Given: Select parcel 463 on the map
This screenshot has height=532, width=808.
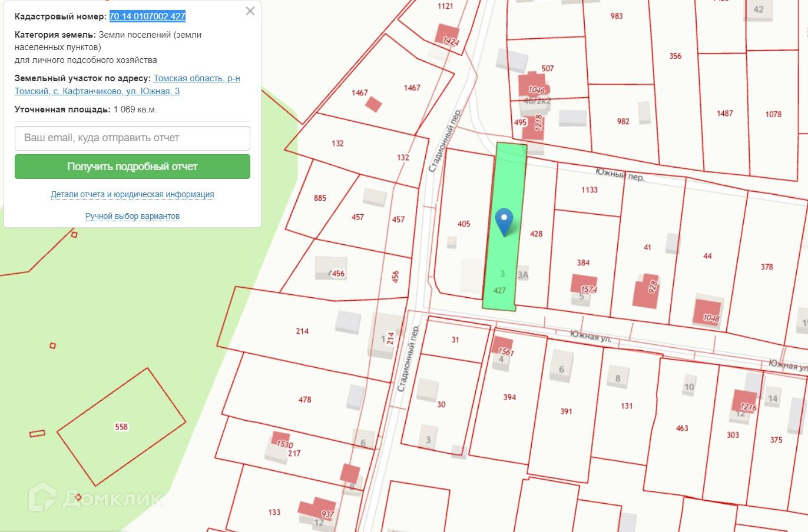Looking at the screenshot, I should [682, 428].
